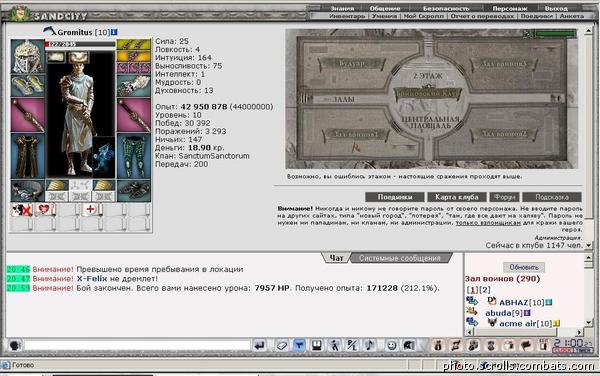Click the Форум button
Viewport: 600px width, 376px height.
(504, 197)
